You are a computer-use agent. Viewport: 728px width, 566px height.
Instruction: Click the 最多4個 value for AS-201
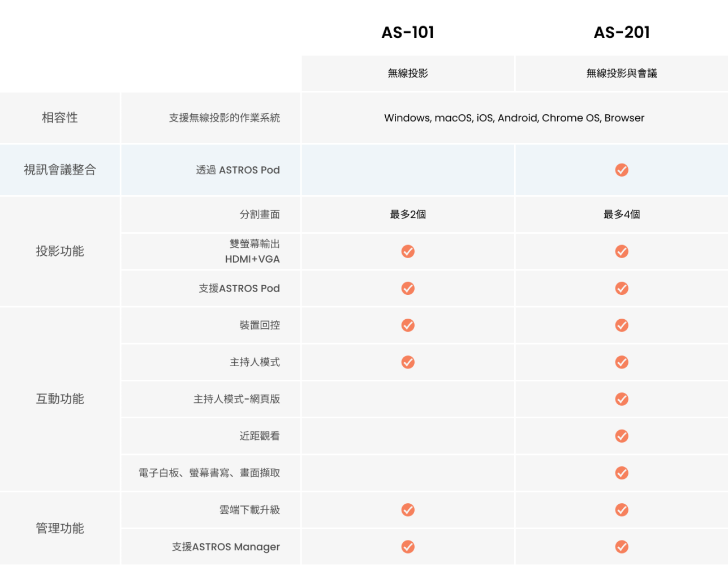click(622, 215)
